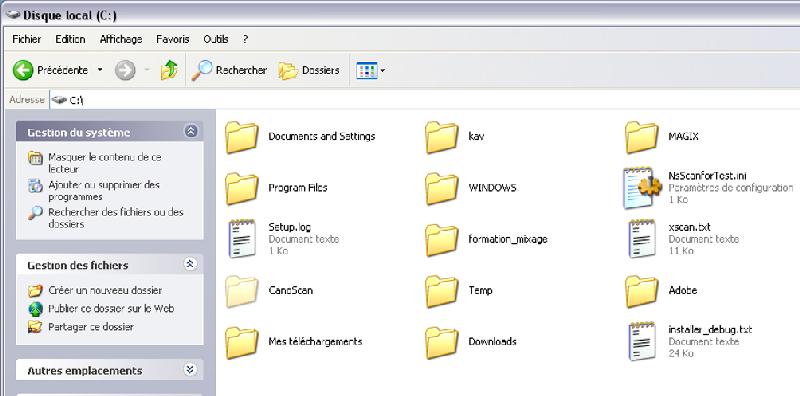Click the address bar showing C:\
This screenshot has width=800, height=396.
423,100
